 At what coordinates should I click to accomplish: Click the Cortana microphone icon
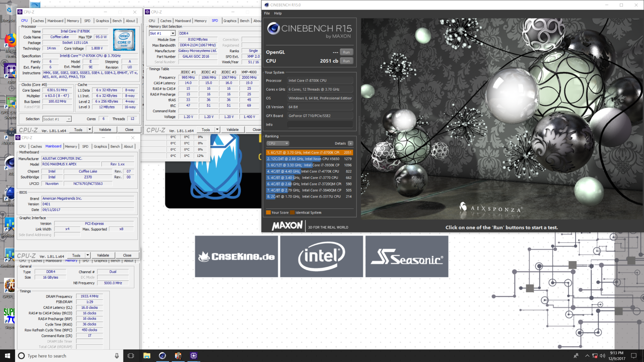117,356
